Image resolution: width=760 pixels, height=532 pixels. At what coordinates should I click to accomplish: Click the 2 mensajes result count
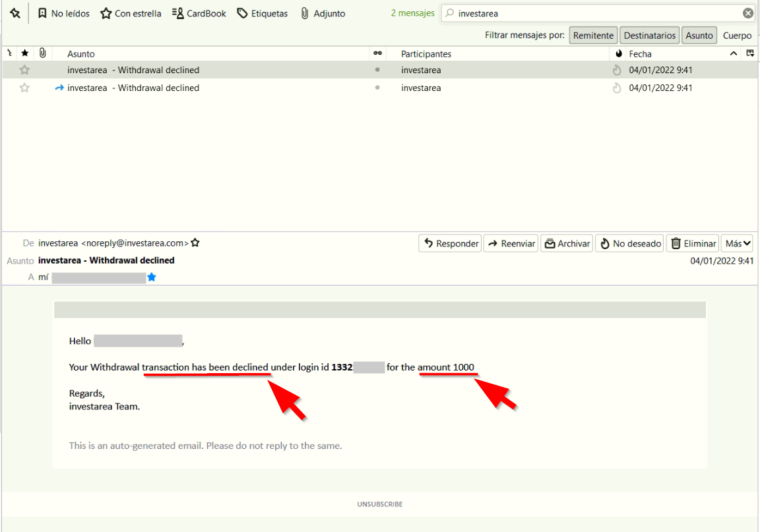[412, 13]
